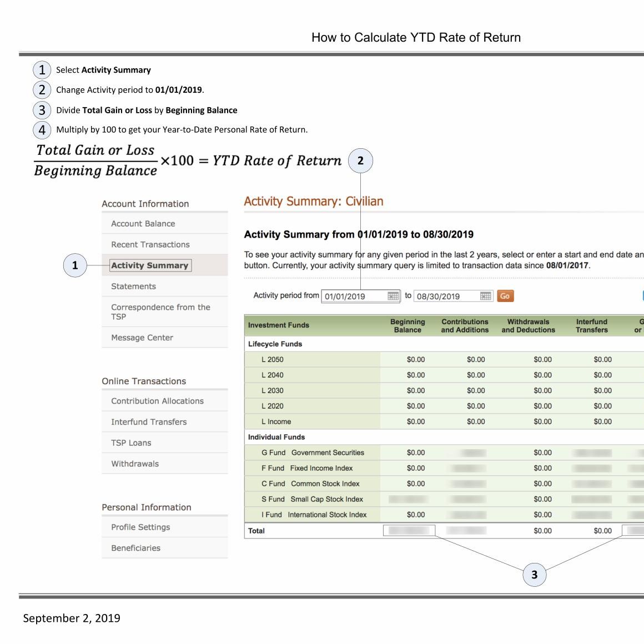Screen dimensions: 644x644
Task: Click the circled number 3 callout marker
Action: pyautogui.click(x=534, y=575)
